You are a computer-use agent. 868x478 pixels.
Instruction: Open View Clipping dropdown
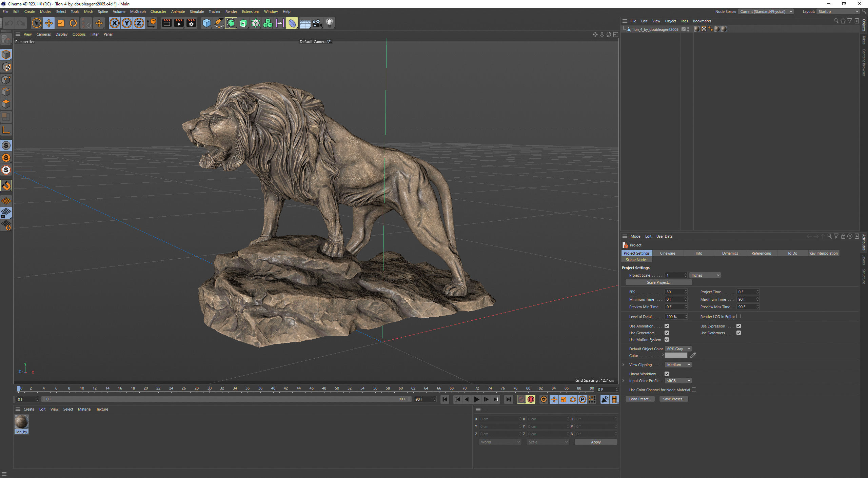tap(678, 365)
